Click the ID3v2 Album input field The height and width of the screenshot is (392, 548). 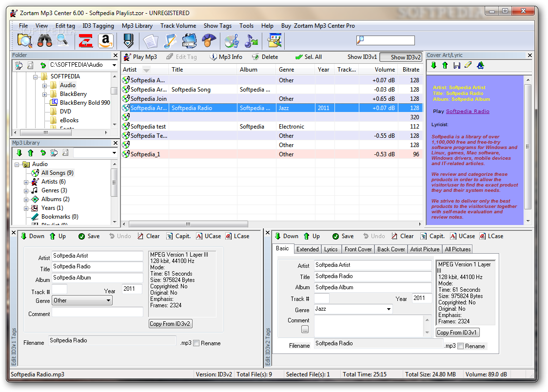click(x=373, y=287)
